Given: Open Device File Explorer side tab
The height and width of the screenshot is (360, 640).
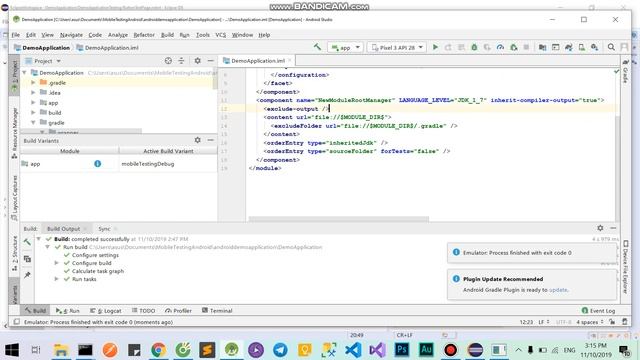Looking at the screenshot, I should (625, 267).
